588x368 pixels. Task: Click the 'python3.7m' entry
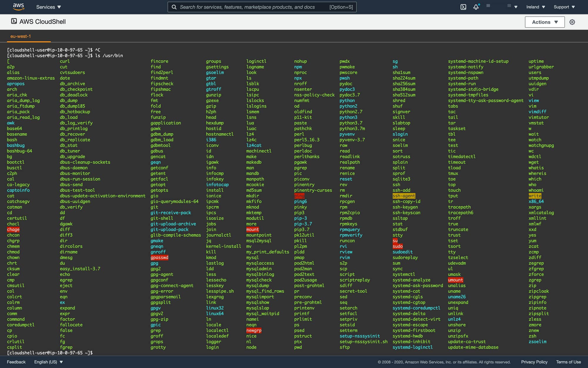click(352, 128)
